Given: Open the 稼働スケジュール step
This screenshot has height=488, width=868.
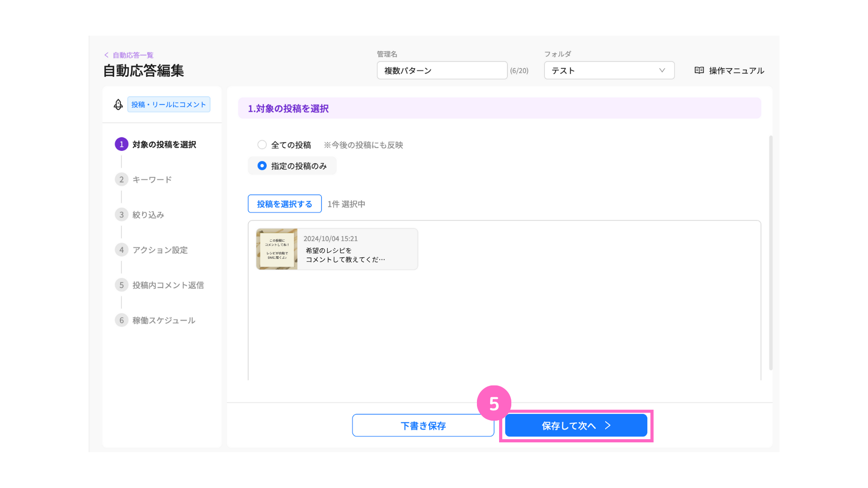Looking at the screenshot, I should (x=164, y=320).
